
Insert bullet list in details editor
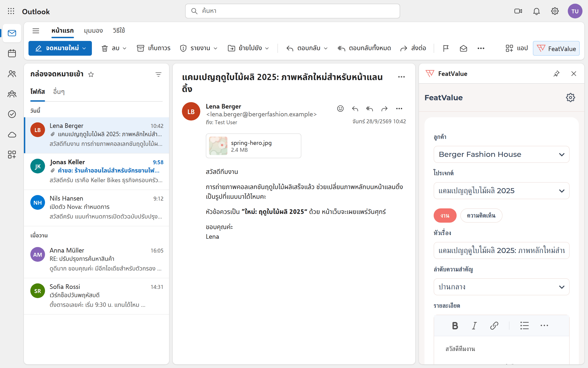click(x=524, y=326)
